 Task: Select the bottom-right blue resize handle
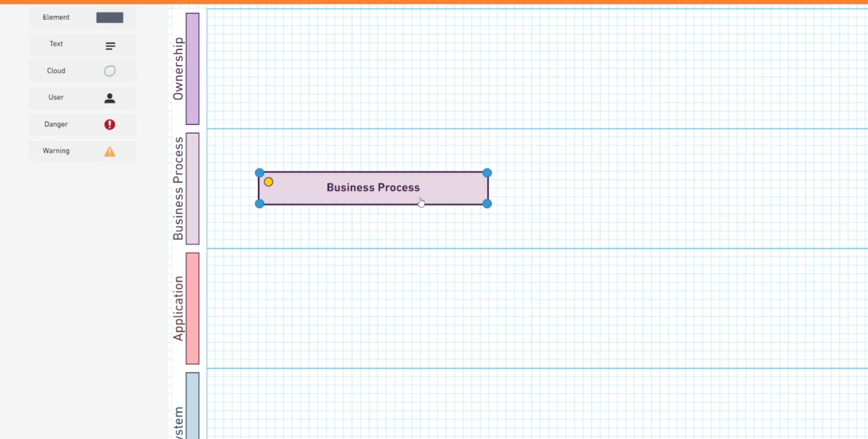coord(487,204)
